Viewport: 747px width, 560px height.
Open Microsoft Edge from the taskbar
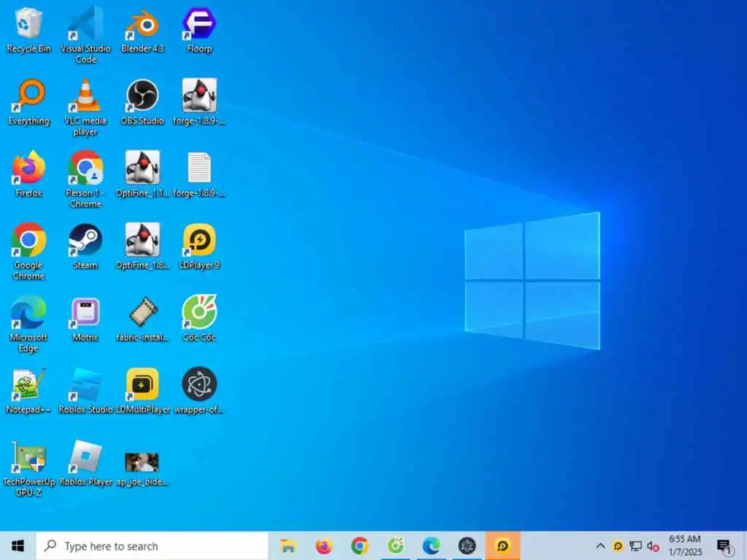pyautogui.click(x=431, y=545)
